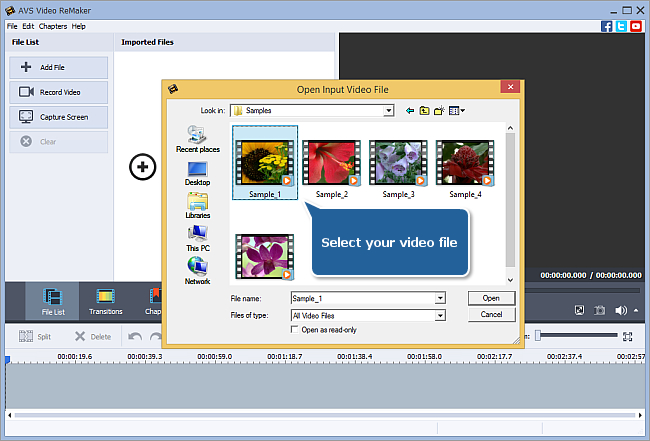Image resolution: width=650 pixels, height=441 pixels.
Task: Go to Recent places in dialog sidebar
Action: (x=198, y=139)
